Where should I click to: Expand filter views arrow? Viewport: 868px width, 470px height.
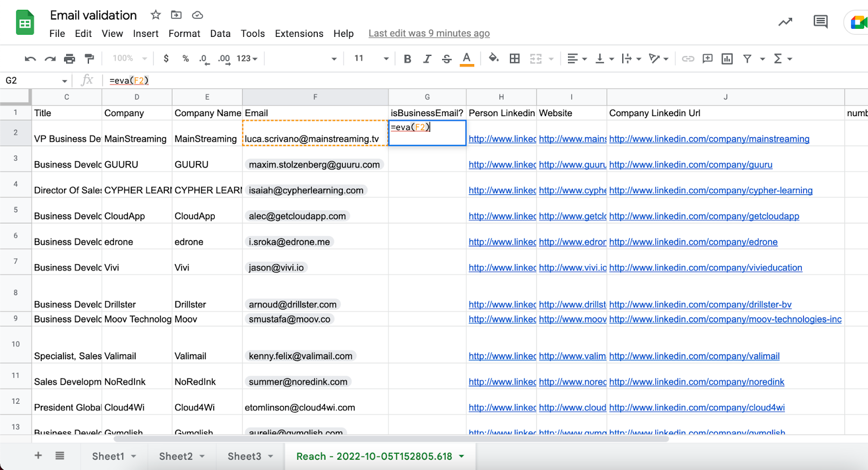pos(762,59)
